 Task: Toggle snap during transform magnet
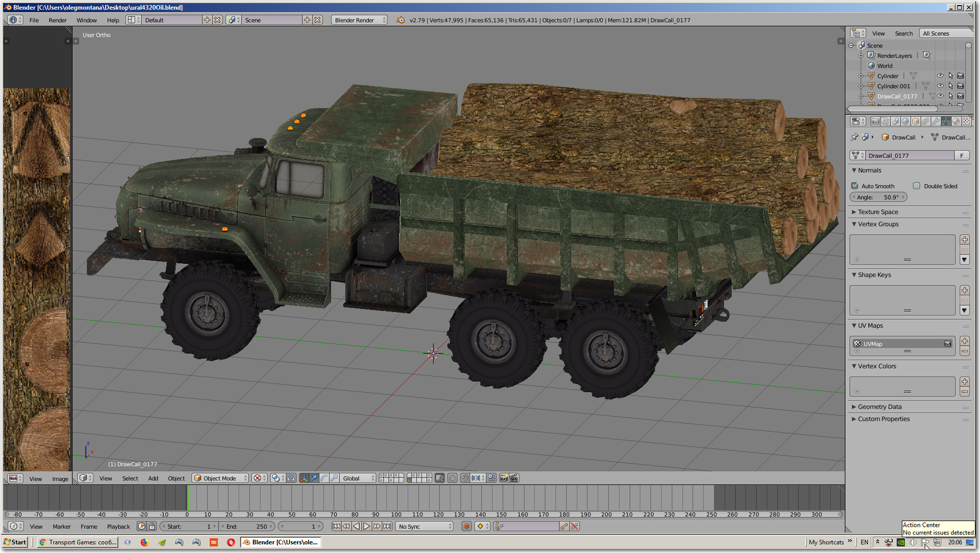tap(465, 478)
